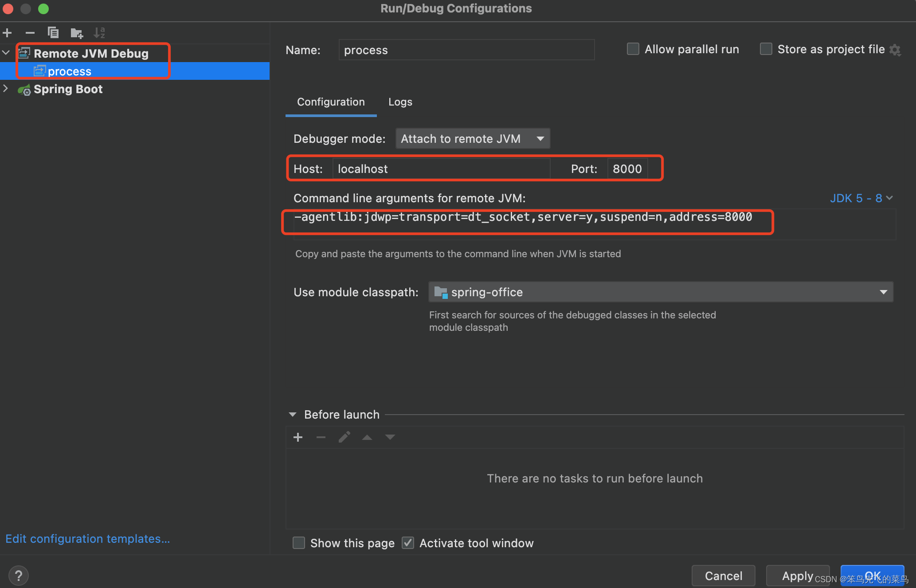Click the Copy Configuration icon

(53, 33)
